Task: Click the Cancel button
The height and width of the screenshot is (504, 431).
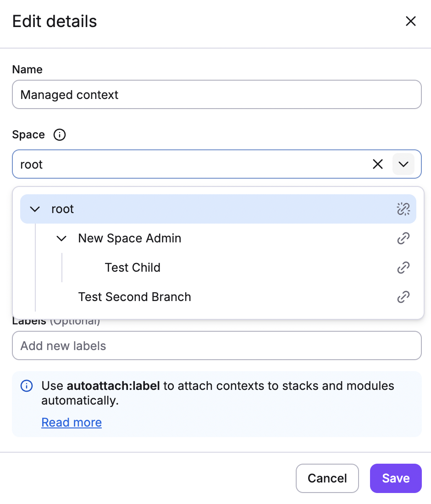Action: [327, 478]
